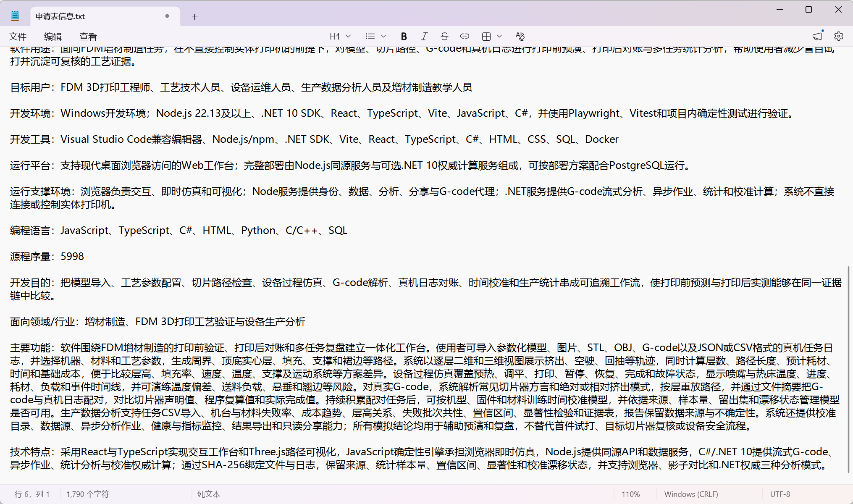Image resolution: width=853 pixels, height=504 pixels.
Task: Clear formatting with the eraser-A icon
Action: (x=520, y=37)
